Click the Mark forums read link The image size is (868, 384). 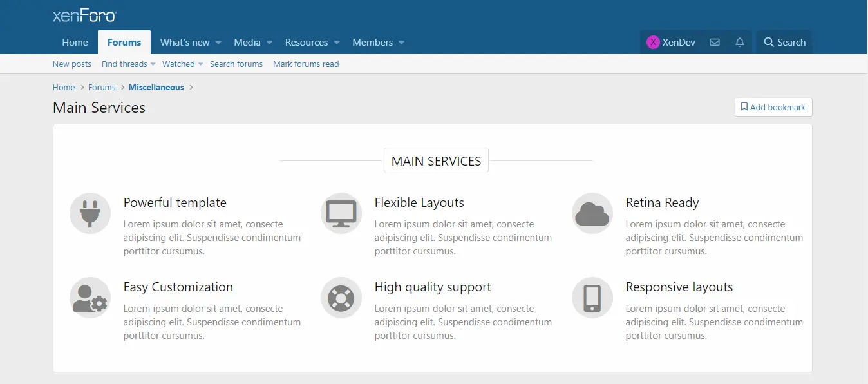click(306, 64)
